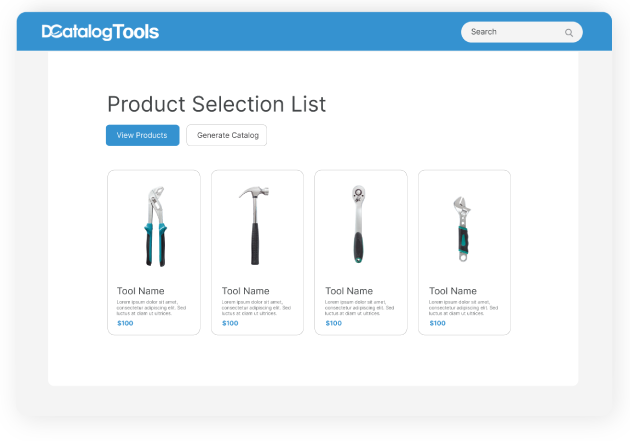Viewport: 630px width, 441px height.
Task: Click the Product Selection List heading
Action: (216, 104)
